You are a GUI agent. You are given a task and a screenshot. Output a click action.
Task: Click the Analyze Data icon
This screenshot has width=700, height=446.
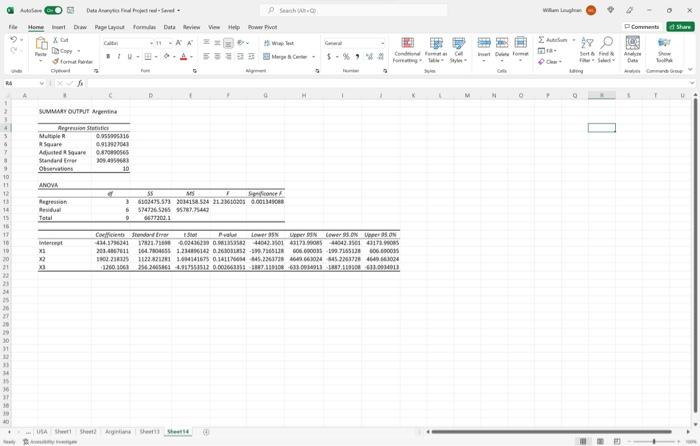click(x=632, y=43)
